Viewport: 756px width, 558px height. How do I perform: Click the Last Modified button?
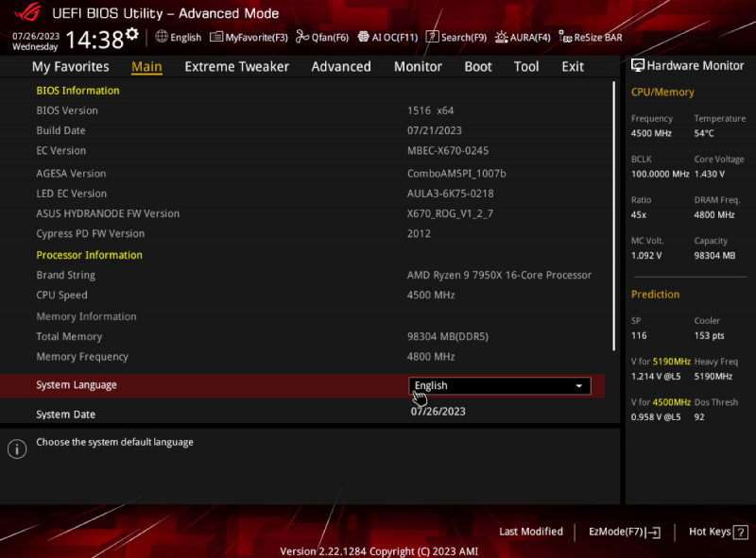pos(531,532)
